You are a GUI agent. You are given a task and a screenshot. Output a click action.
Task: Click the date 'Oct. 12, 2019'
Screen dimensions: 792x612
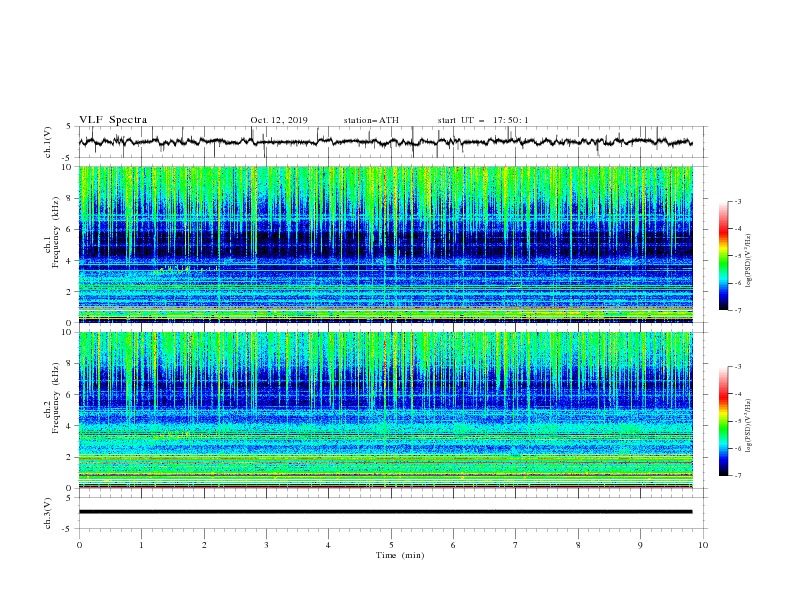coord(279,120)
